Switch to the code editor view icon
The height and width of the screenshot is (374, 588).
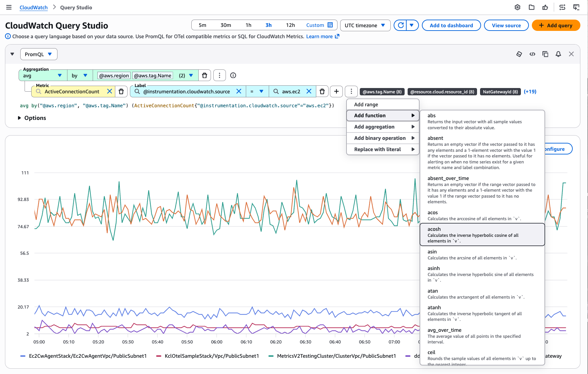click(532, 54)
